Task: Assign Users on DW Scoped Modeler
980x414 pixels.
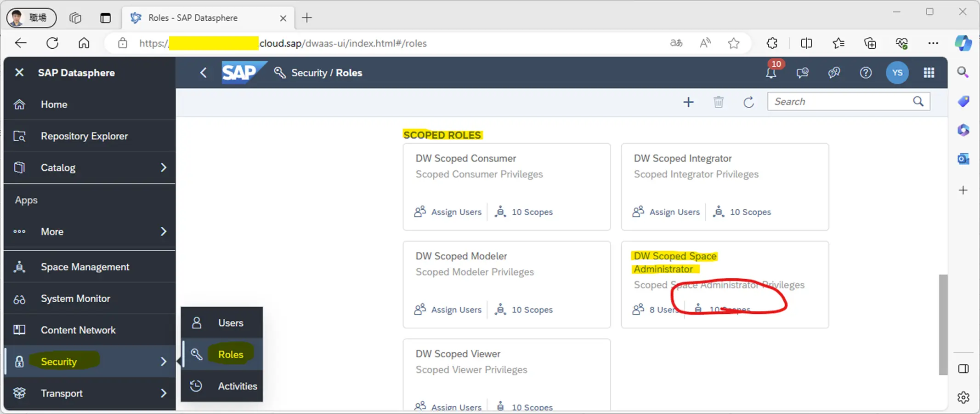Action: pyautogui.click(x=448, y=310)
